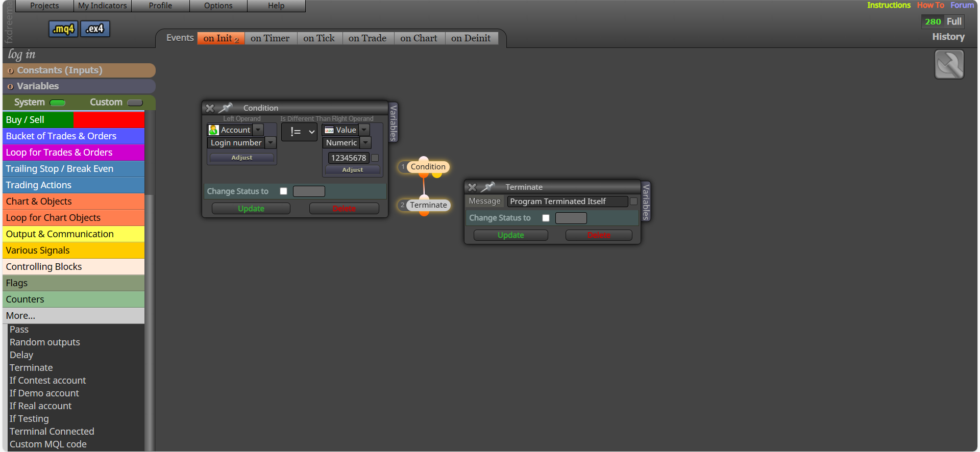Select If Demo account block
980x452 pixels.
pyautogui.click(x=44, y=393)
